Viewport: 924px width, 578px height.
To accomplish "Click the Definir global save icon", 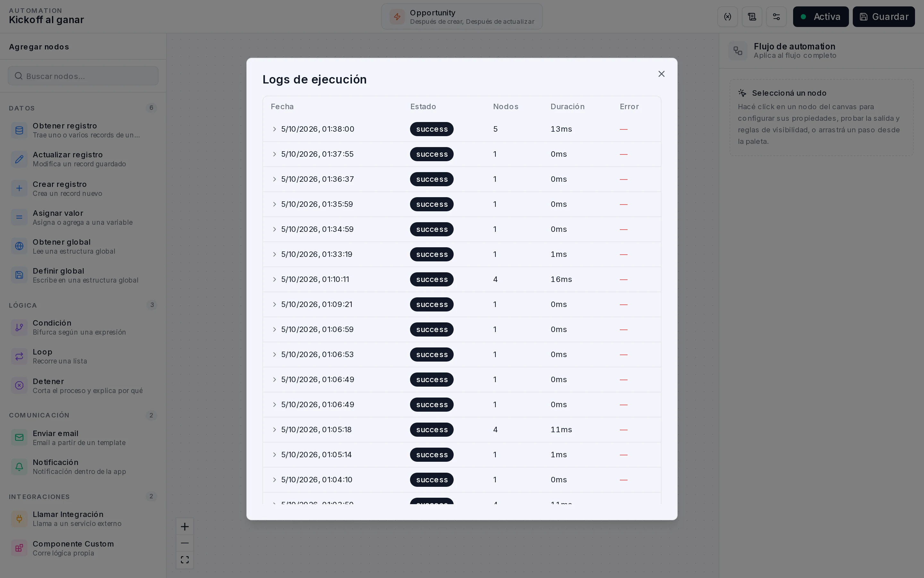I will [x=19, y=275].
